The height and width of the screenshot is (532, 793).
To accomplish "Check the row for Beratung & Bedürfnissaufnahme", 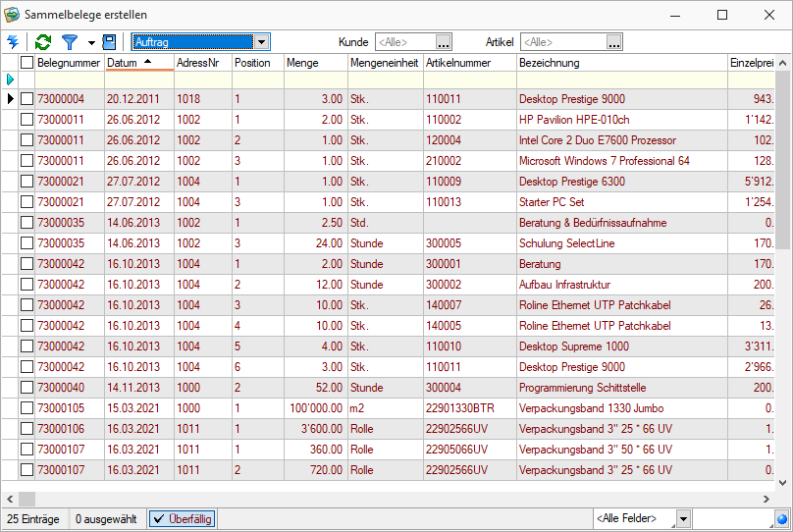I will pos(26,223).
